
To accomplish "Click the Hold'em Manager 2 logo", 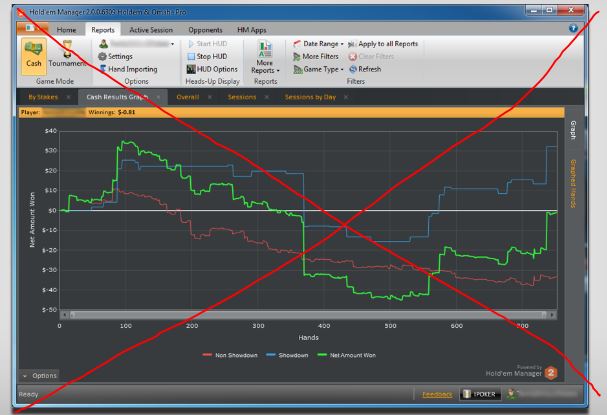I will pos(551,373).
